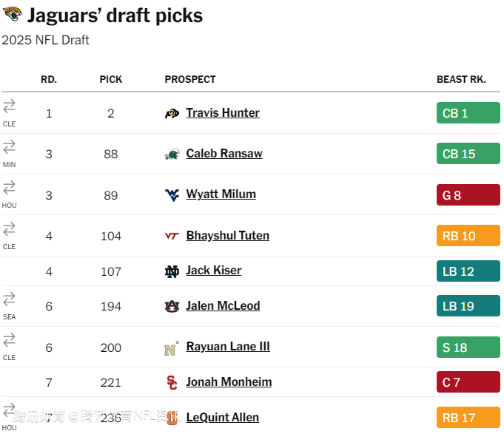Click the MIN trade arrows for pick 88
The height and width of the screenshot is (434, 504).
coord(9,147)
